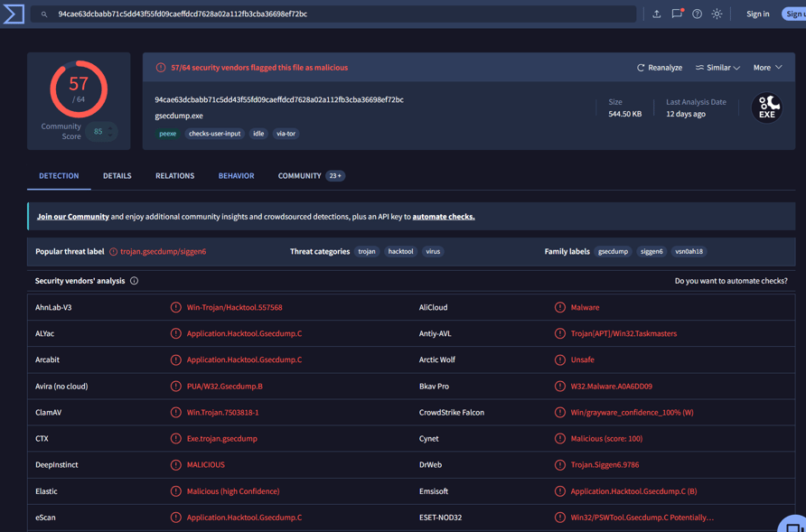Click the eScan detection alert icon
Image resolution: width=806 pixels, height=532 pixels.
tap(176, 518)
